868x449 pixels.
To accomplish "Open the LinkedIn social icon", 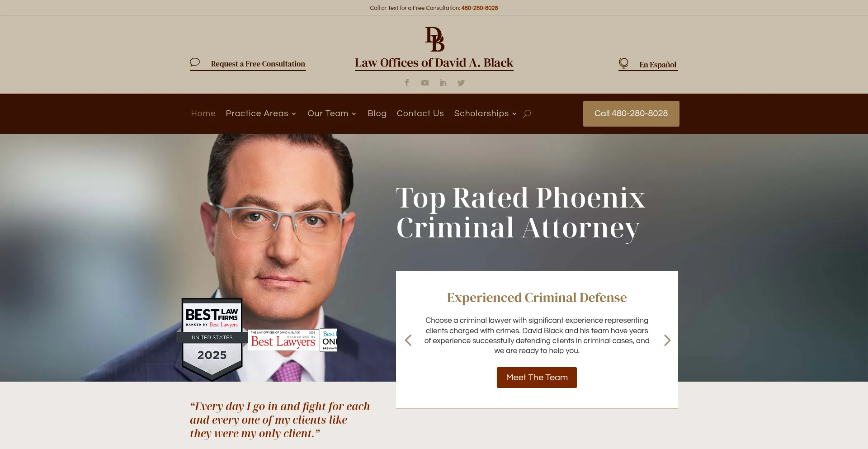I will click(443, 83).
